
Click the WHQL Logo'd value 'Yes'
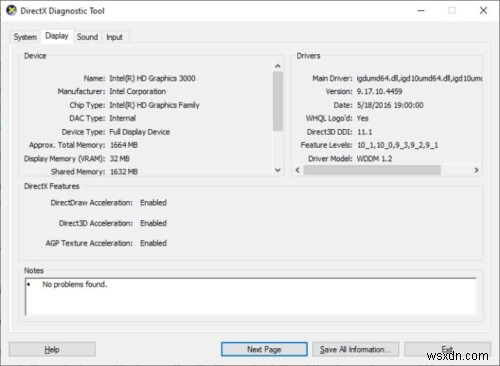tap(362, 118)
